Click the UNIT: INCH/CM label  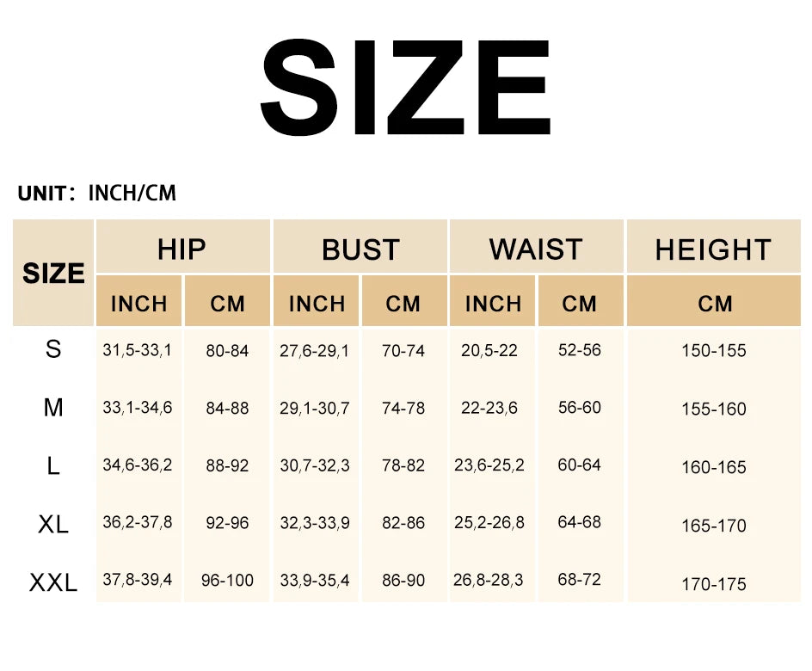pyautogui.click(x=96, y=194)
